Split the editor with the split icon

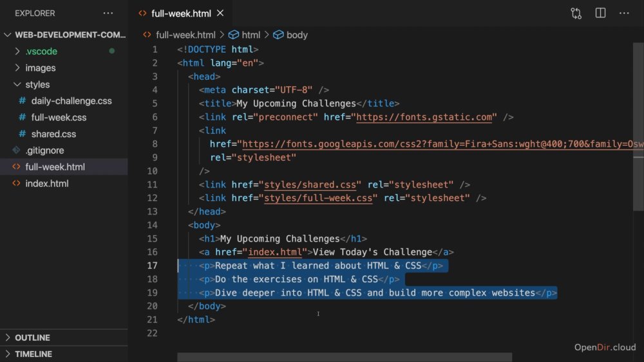pyautogui.click(x=600, y=13)
